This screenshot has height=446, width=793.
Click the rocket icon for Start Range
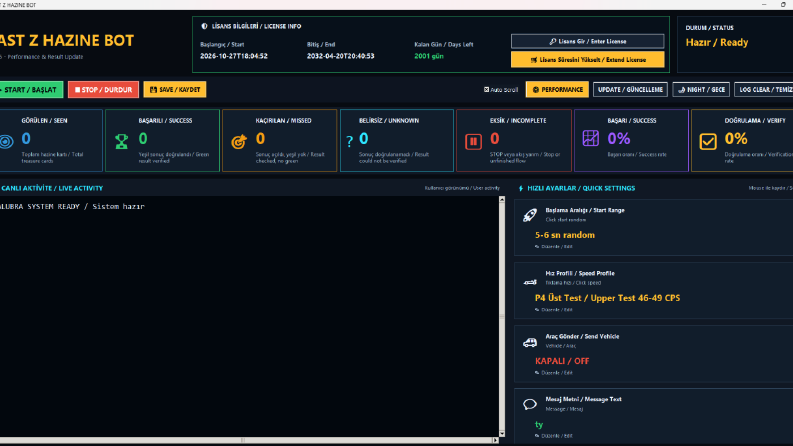tap(530, 215)
